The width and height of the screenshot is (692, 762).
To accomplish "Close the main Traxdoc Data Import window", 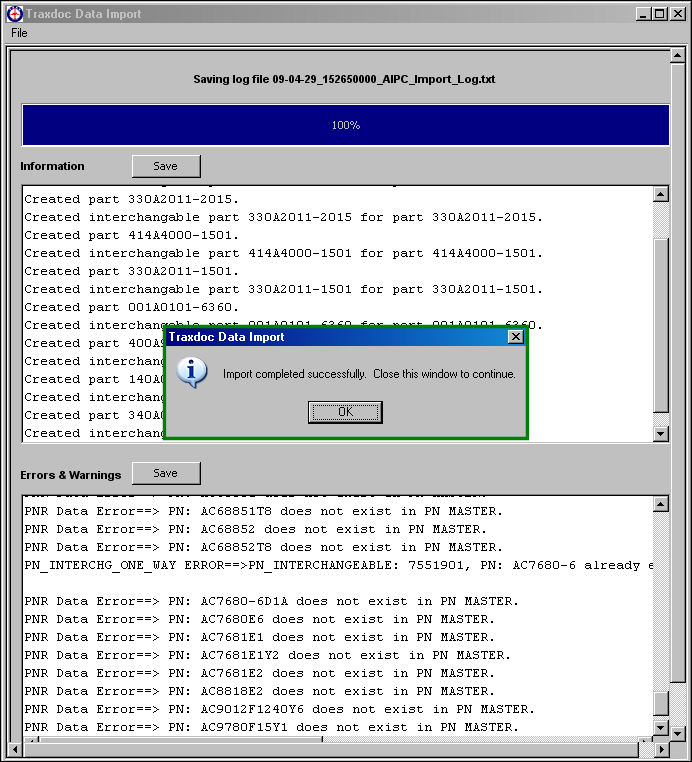I will tap(677, 14).
